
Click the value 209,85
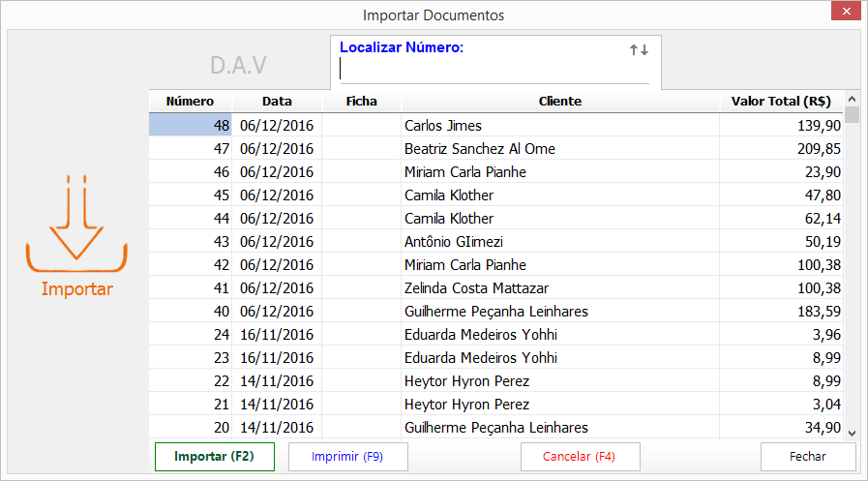pos(819,149)
